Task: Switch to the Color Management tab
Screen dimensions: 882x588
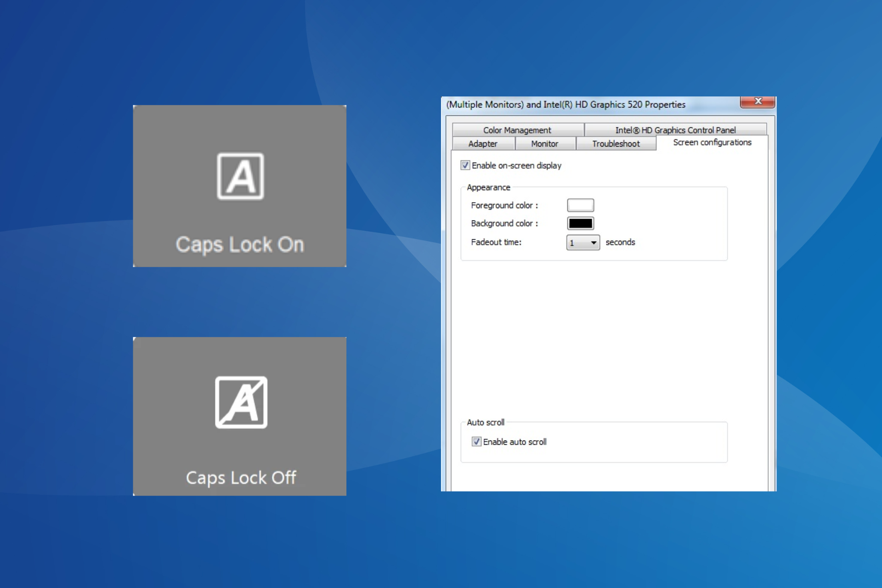Action: coord(517,130)
